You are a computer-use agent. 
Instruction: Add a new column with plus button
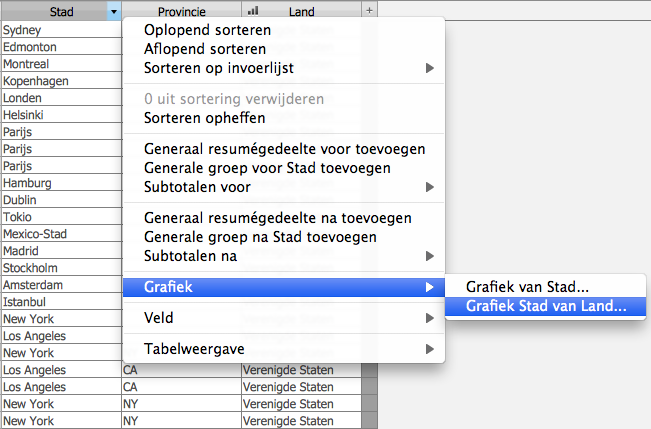[370, 11]
